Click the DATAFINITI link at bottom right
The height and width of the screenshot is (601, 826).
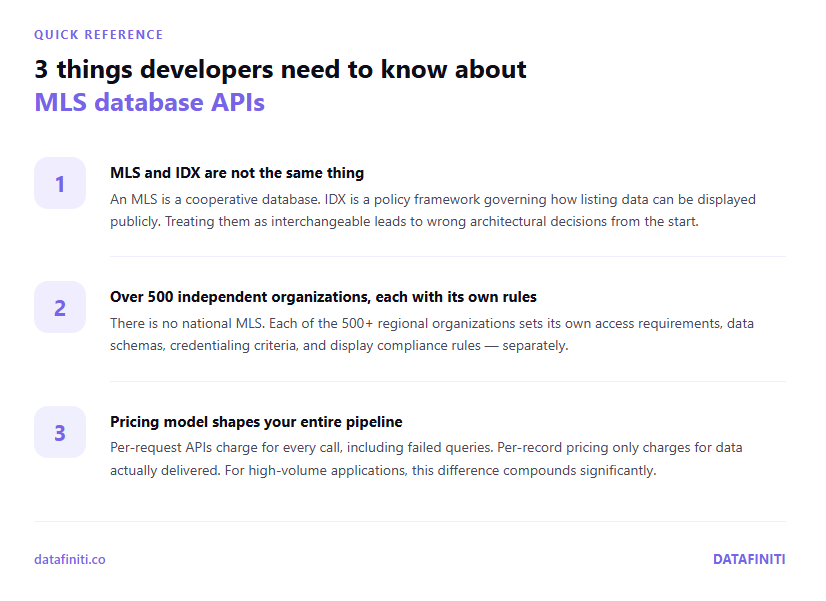coord(748,559)
